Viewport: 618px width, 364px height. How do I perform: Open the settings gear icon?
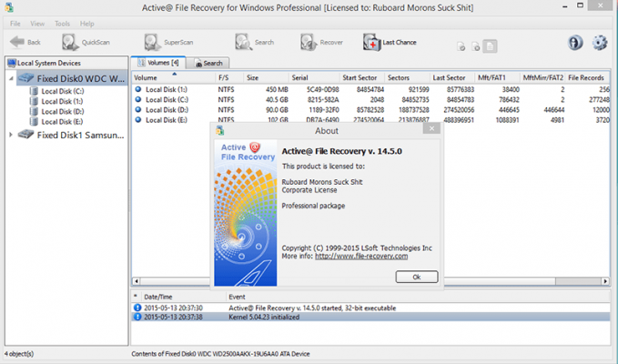600,42
